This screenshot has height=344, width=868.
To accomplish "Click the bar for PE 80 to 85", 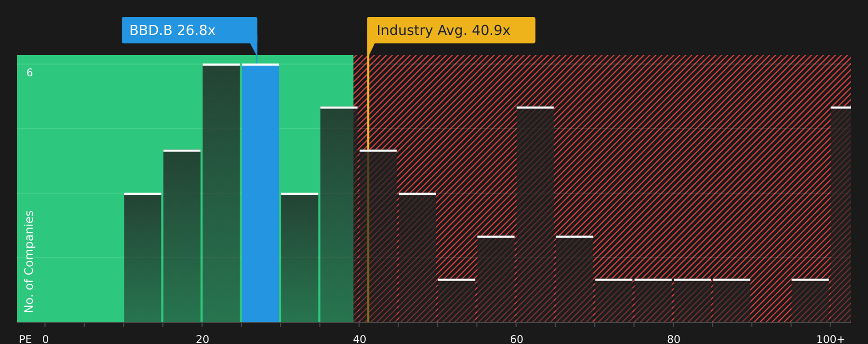I will point(692,301).
